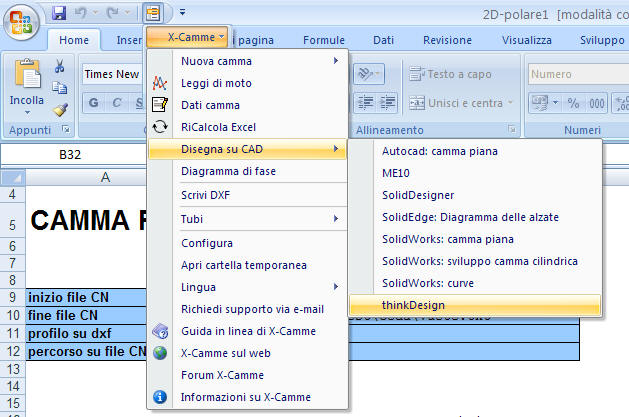
Task: Select Apri cartella temporanea
Action: coord(247,265)
